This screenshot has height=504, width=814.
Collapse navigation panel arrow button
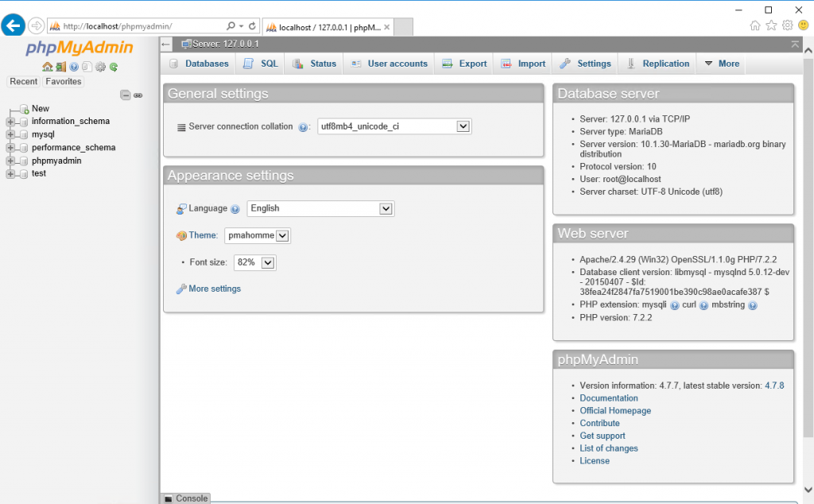tap(166, 45)
